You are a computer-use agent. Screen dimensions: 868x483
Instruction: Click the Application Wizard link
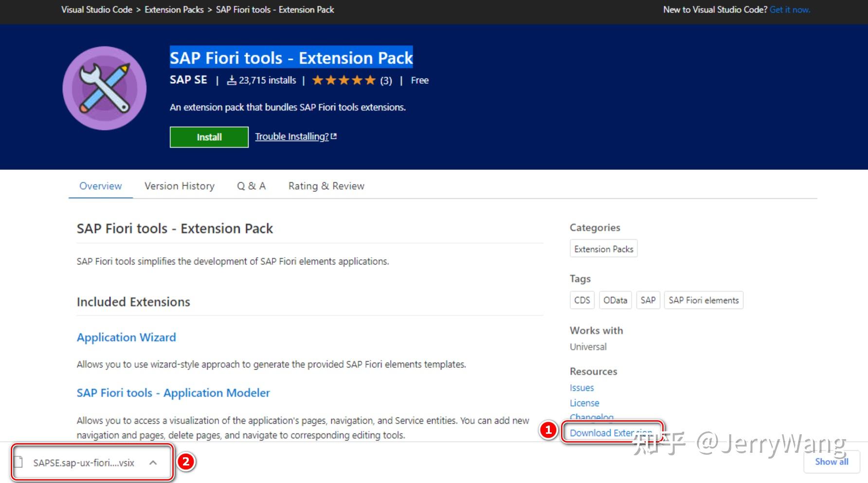point(126,337)
